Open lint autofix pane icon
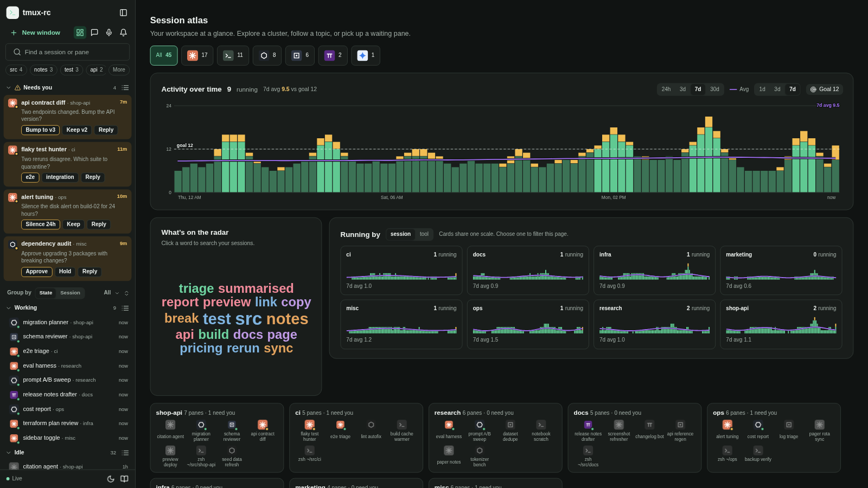This screenshot has width=868, height=488. pos(371,425)
